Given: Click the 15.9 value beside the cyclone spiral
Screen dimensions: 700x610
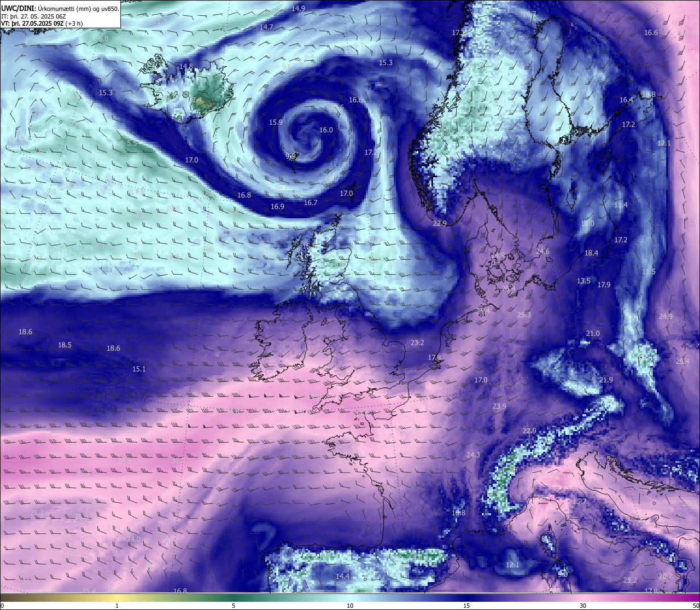Looking at the screenshot, I should (276, 123).
